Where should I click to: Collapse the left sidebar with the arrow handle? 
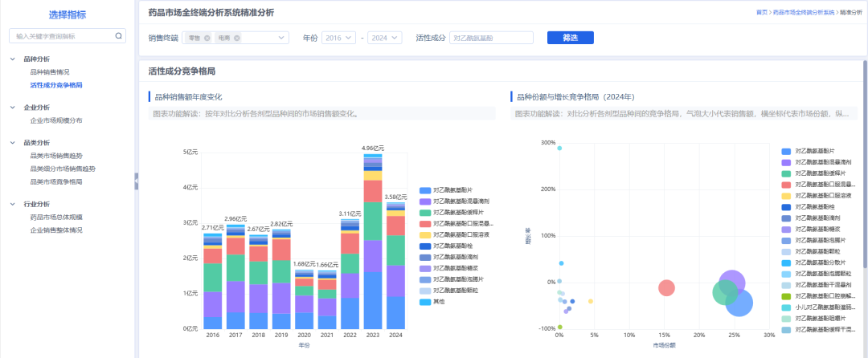coord(136,181)
